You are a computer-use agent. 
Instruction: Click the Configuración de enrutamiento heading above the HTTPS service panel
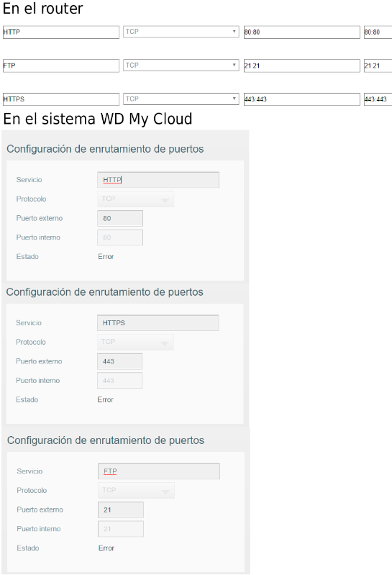click(x=105, y=292)
